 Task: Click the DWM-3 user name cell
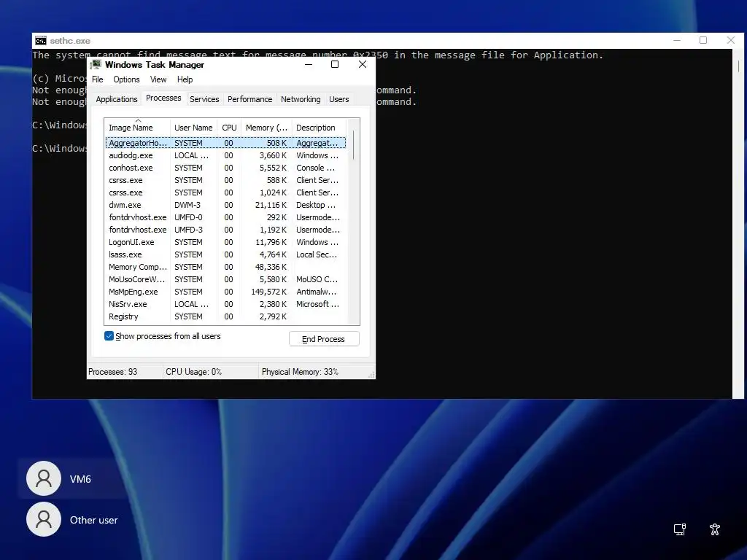pyautogui.click(x=187, y=205)
